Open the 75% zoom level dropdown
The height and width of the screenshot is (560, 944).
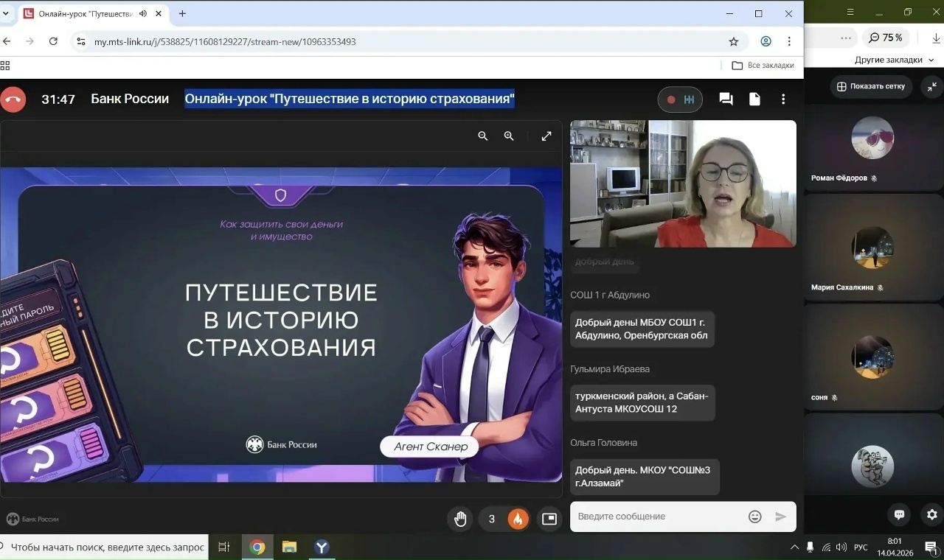[885, 38]
